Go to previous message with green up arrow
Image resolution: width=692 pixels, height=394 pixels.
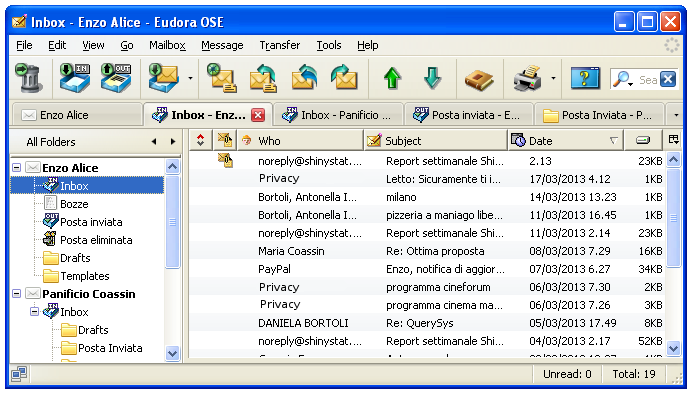point(392,79)
